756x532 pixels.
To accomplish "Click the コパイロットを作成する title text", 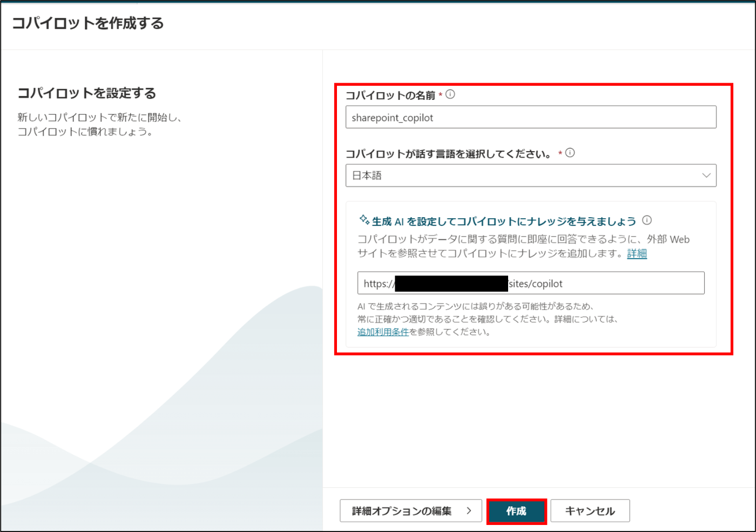I will point(87,23).
